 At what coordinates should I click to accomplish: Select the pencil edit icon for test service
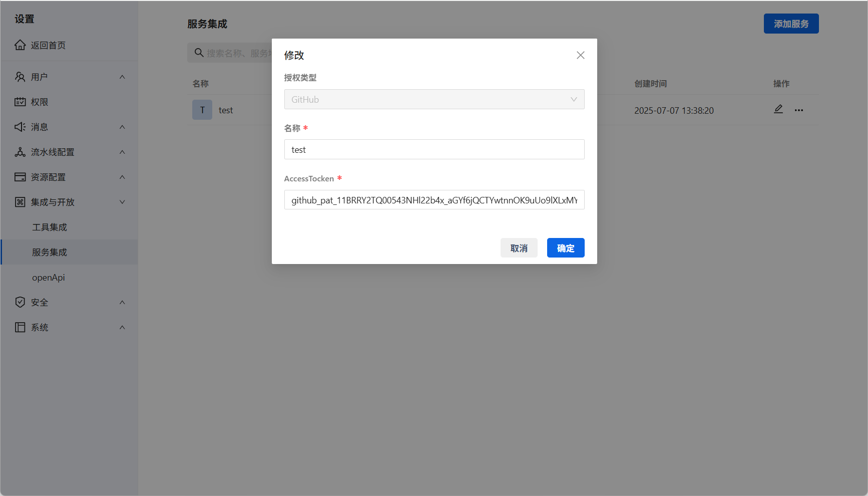tap(778, 109)
